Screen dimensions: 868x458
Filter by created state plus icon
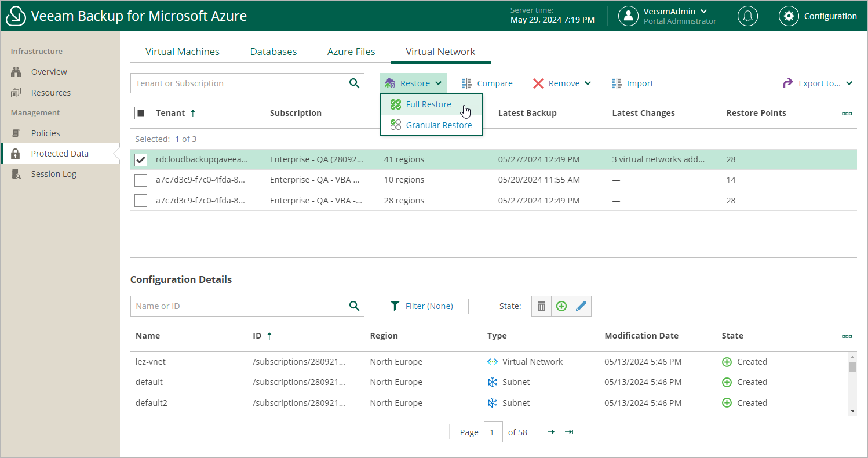[561, 306]
